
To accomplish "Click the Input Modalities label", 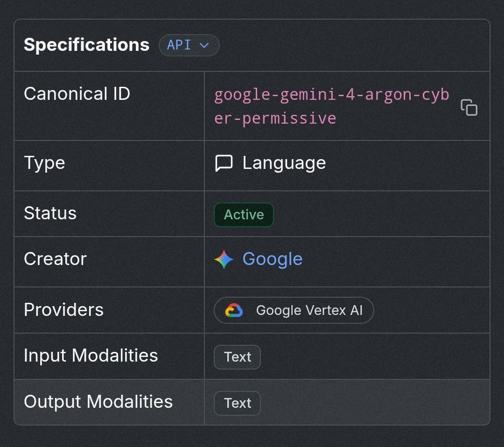I will [91, 356].
